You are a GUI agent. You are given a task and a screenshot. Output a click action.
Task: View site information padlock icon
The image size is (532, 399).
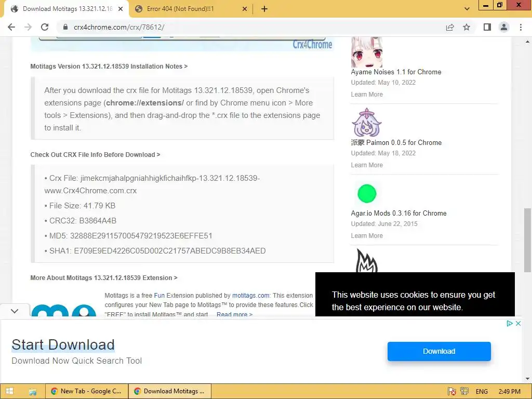(65, 27)
